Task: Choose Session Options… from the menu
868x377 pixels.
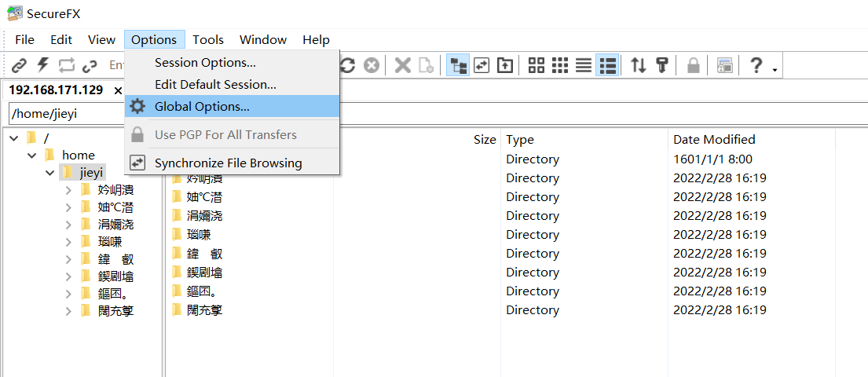Action: [x=232, y=63]
